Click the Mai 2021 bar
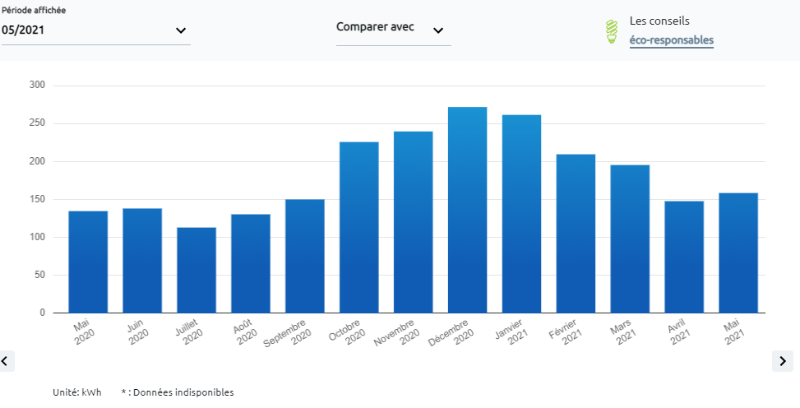The width and height of the screenshot is (800, 408). pyautogui.click(x=738, y=253)
